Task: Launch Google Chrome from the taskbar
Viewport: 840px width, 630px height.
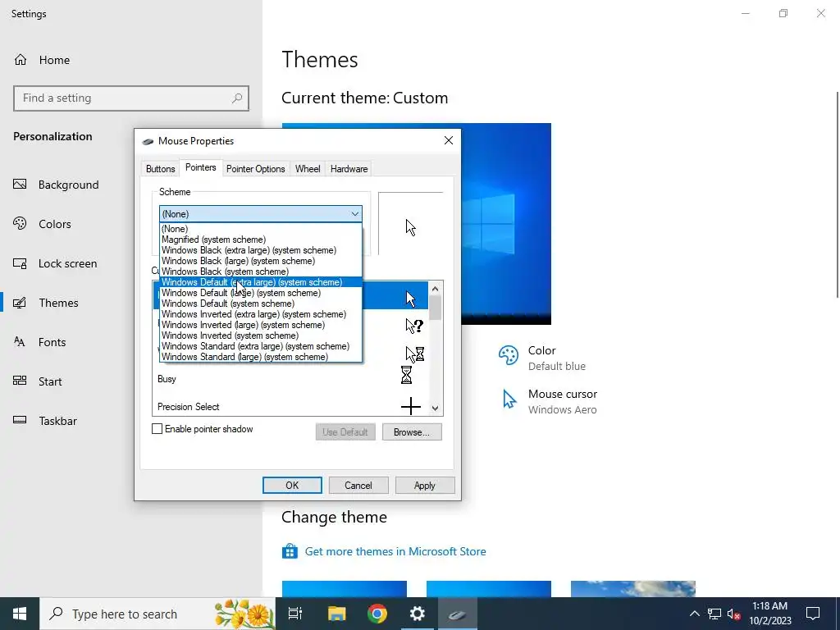Action: tap(377, 614)
